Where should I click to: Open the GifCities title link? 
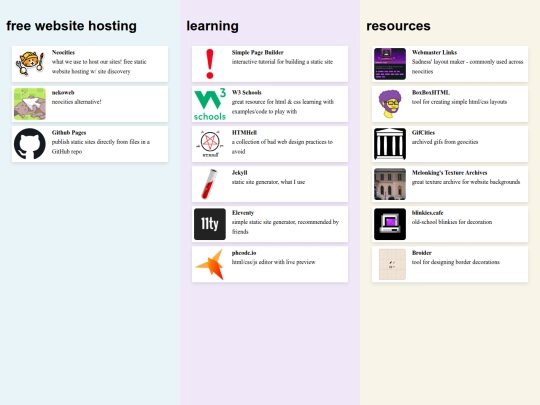click(x=423, y=133)
